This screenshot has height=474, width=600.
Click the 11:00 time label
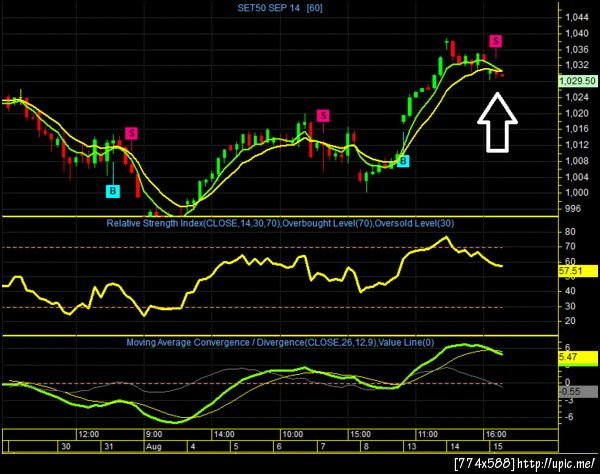[427, 435]
